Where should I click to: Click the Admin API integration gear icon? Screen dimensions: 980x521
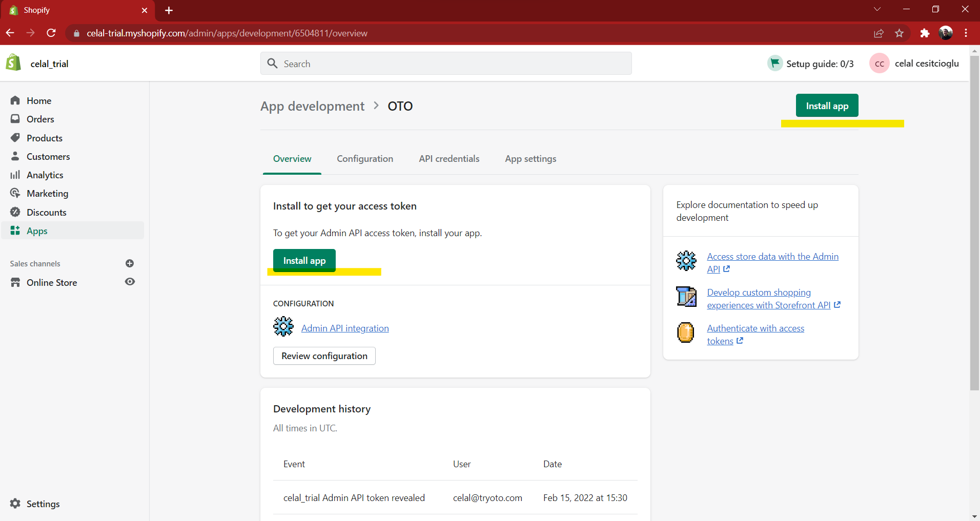point(283,326)
